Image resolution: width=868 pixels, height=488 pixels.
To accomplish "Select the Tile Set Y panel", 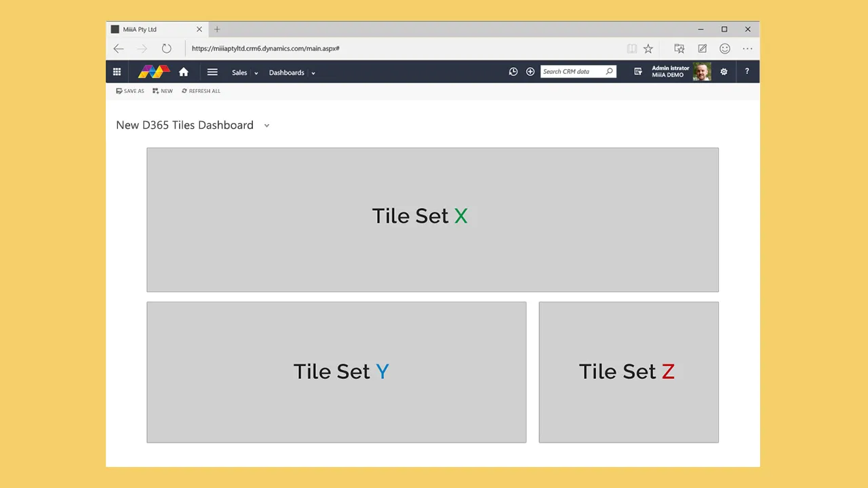I will [336, 372].
